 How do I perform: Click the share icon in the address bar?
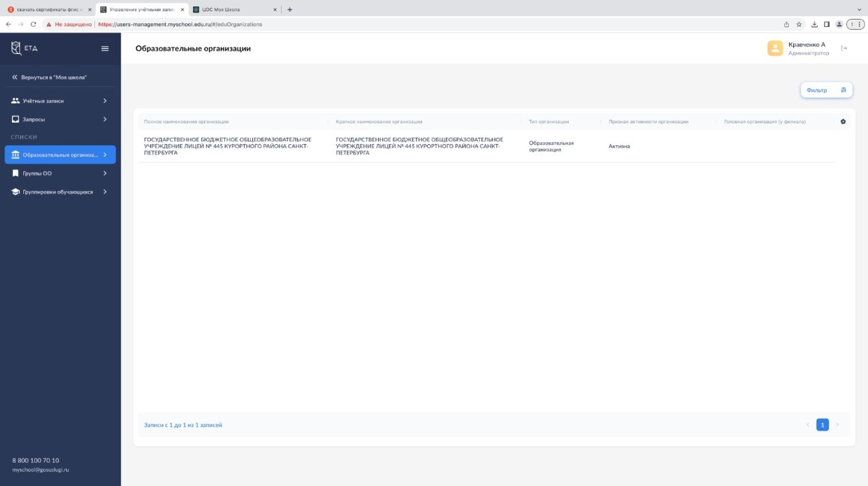(x=786, y=25)
